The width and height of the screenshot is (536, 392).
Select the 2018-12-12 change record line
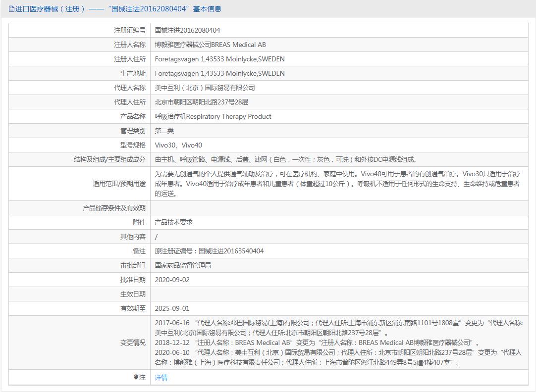point(317,343)
